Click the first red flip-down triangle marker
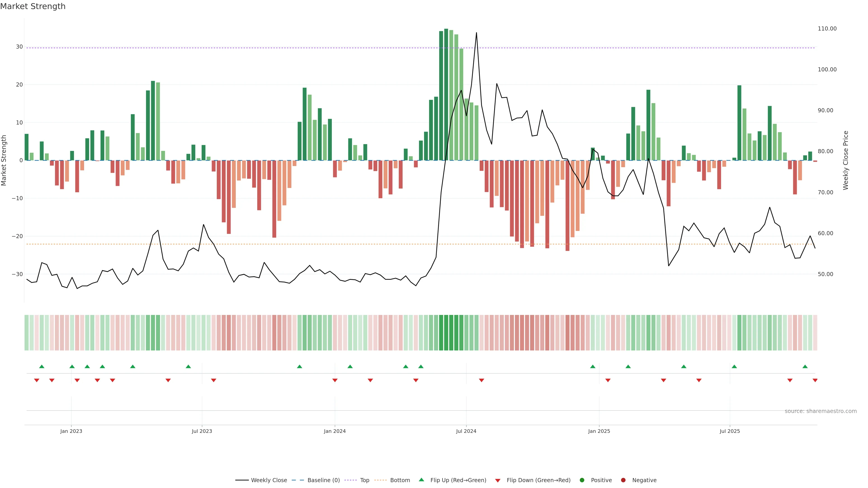This screenshot has height=488, width=868. click(37, 380)
